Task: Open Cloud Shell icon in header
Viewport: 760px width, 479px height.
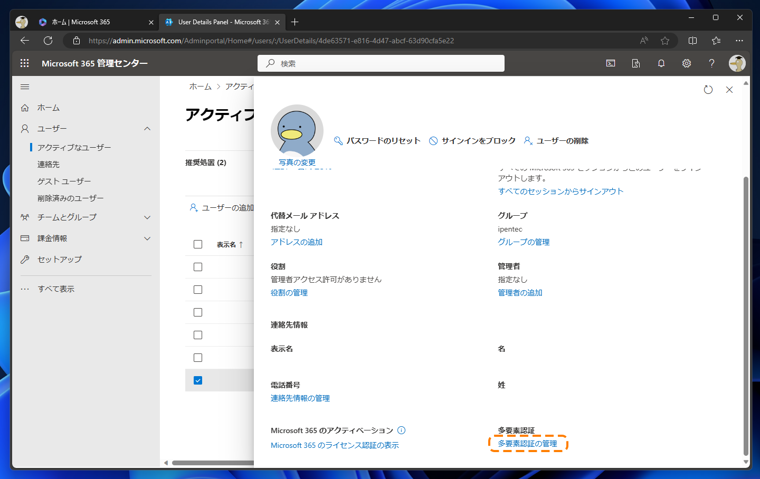Action: 610,63
